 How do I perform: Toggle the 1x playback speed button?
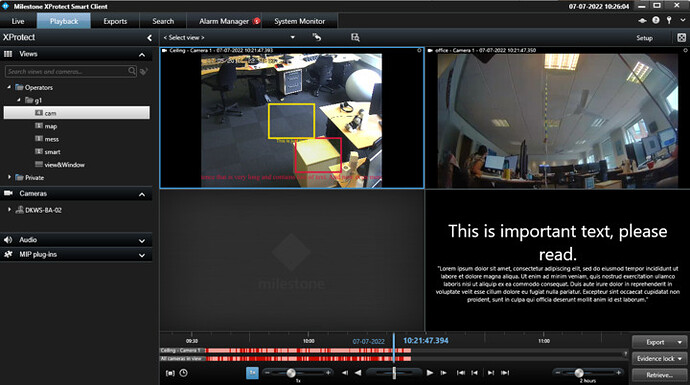click(x=252, y=373)
